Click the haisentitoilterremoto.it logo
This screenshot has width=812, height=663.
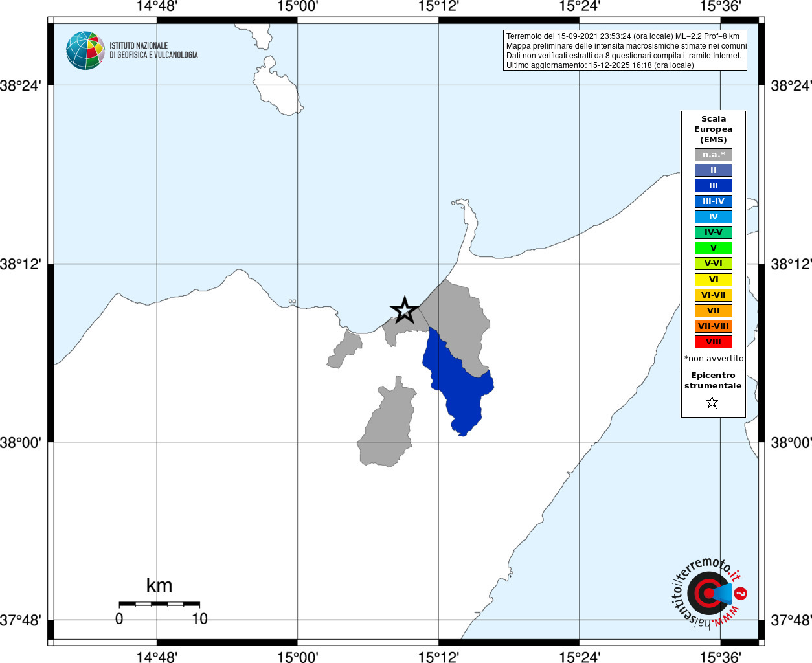[x=708, y=592]
